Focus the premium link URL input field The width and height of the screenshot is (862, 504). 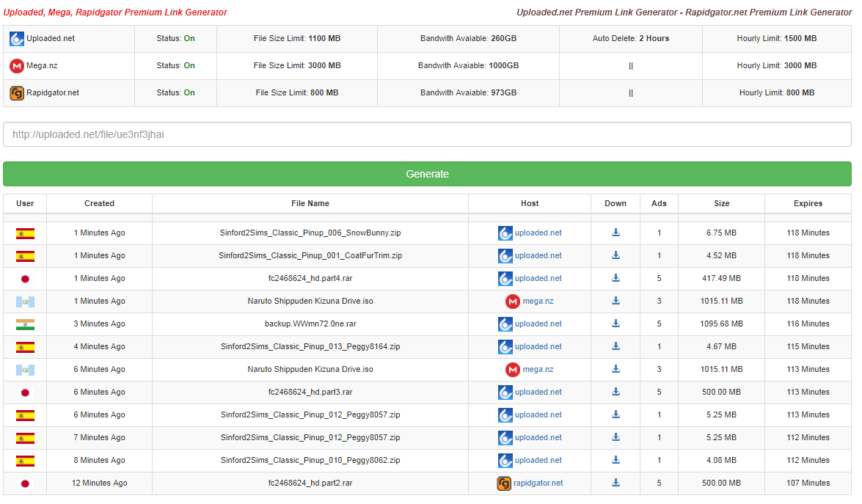tap(427, 134)
